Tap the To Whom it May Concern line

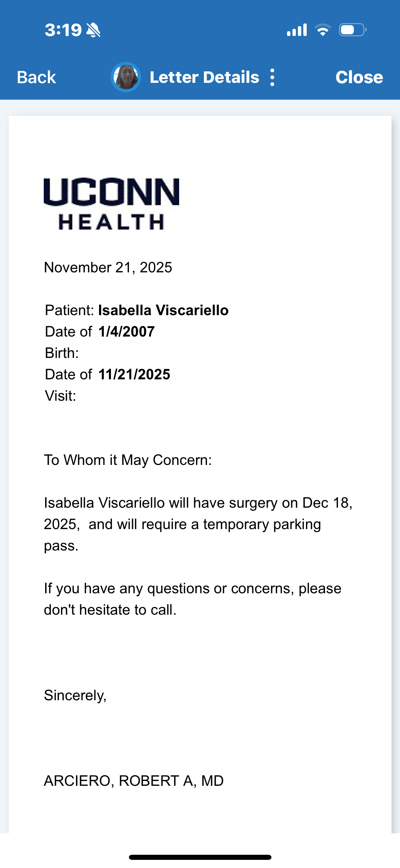(128, 460)
